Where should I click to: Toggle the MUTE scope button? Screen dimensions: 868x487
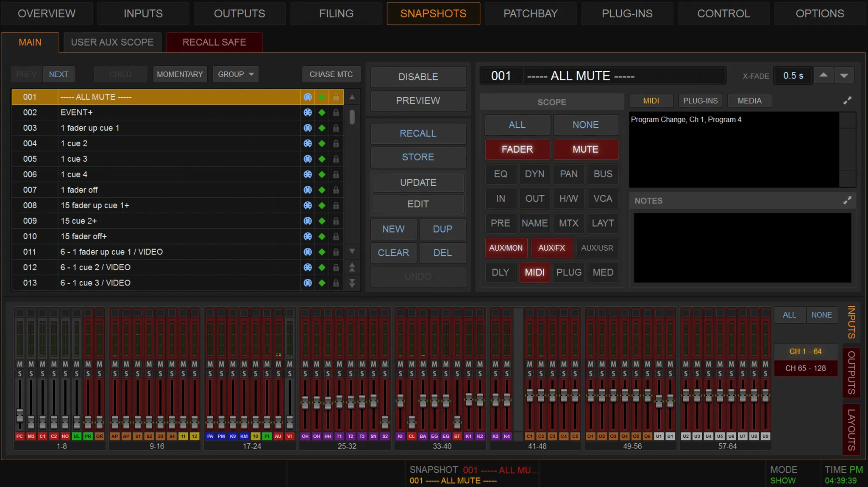(x=585, y=149)
